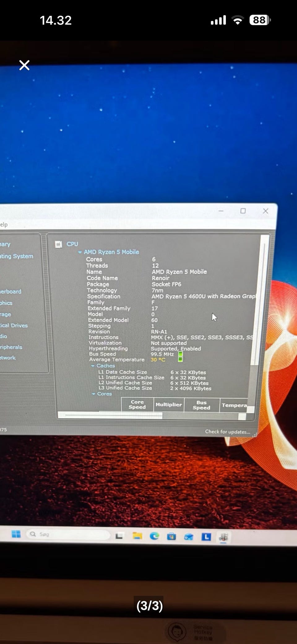This screenshot has width=297, height=644.
Task: Minimize the Speccy window
Action: point(221,211)
